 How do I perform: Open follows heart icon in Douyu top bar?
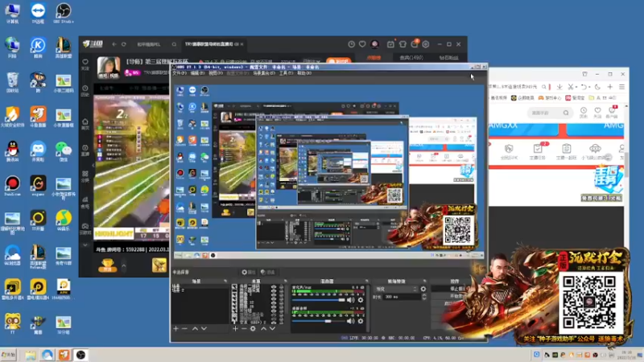[x=362, y=44]
